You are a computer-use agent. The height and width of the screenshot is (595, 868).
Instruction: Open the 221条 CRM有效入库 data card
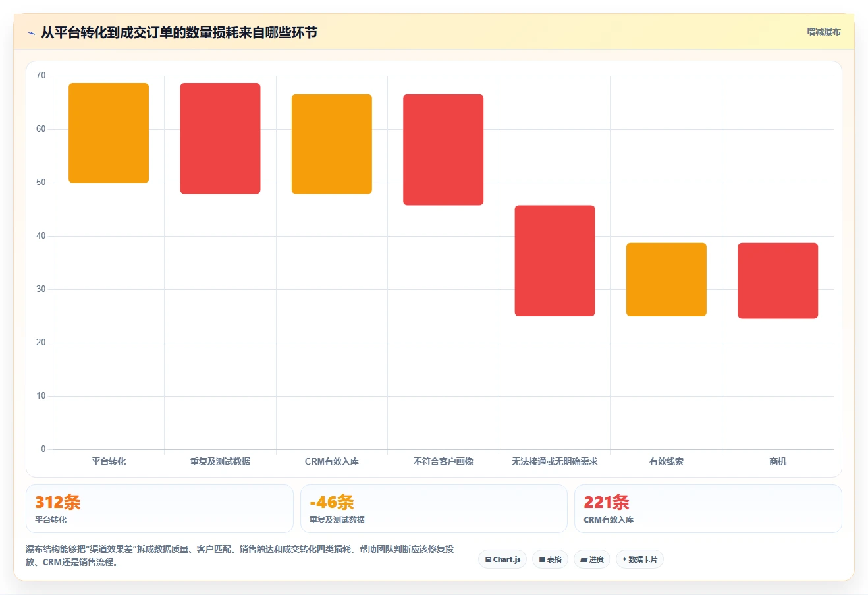point(708,509)
